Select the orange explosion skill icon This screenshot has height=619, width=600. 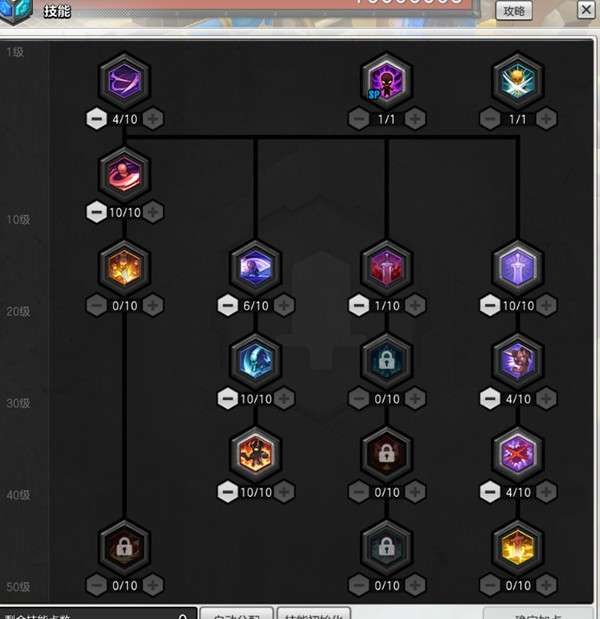[x=125, y=266]
